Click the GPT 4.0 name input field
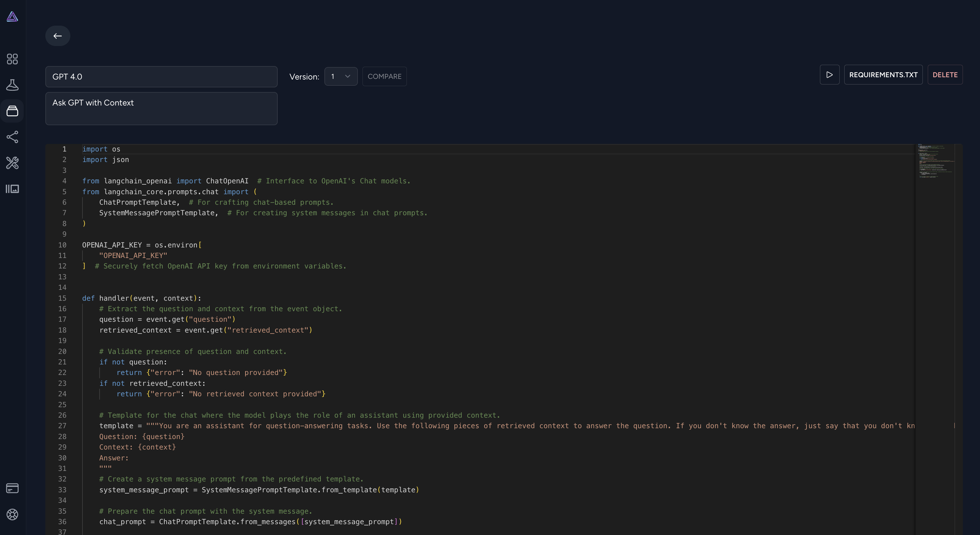The width and height of the screenshot is (980, 535). pyautogui.click(x=161, y=77)
